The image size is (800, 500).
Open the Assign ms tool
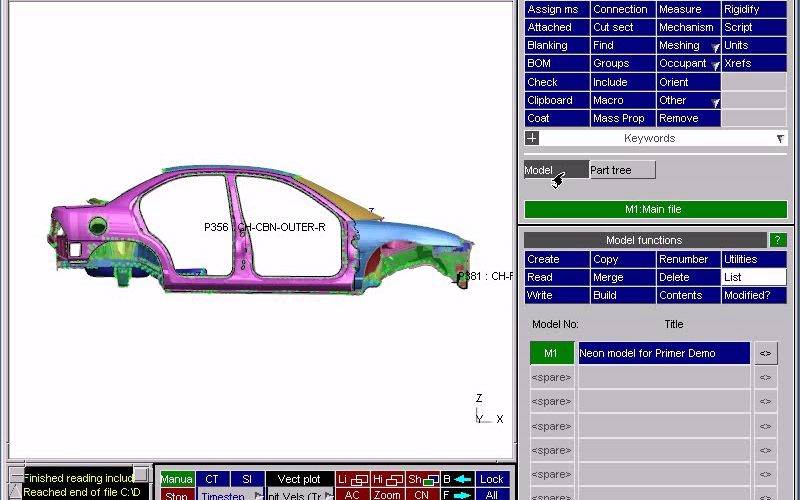(x=557, y=9)
